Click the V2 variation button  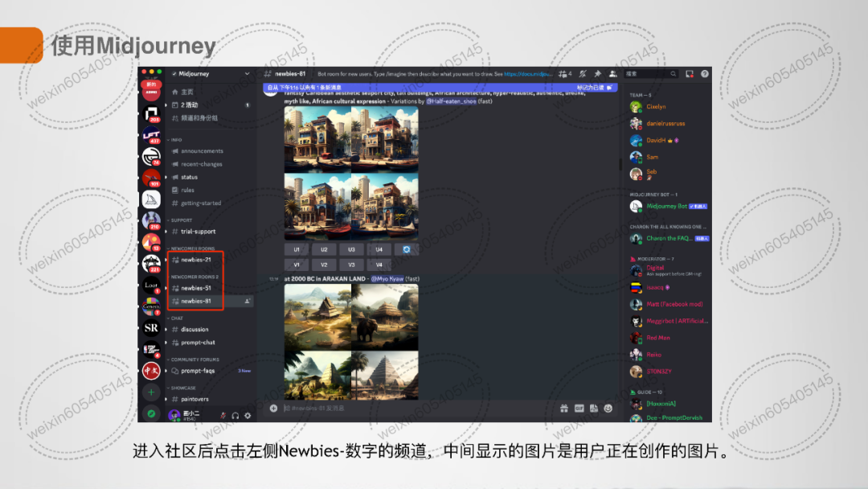coord(324,265)
